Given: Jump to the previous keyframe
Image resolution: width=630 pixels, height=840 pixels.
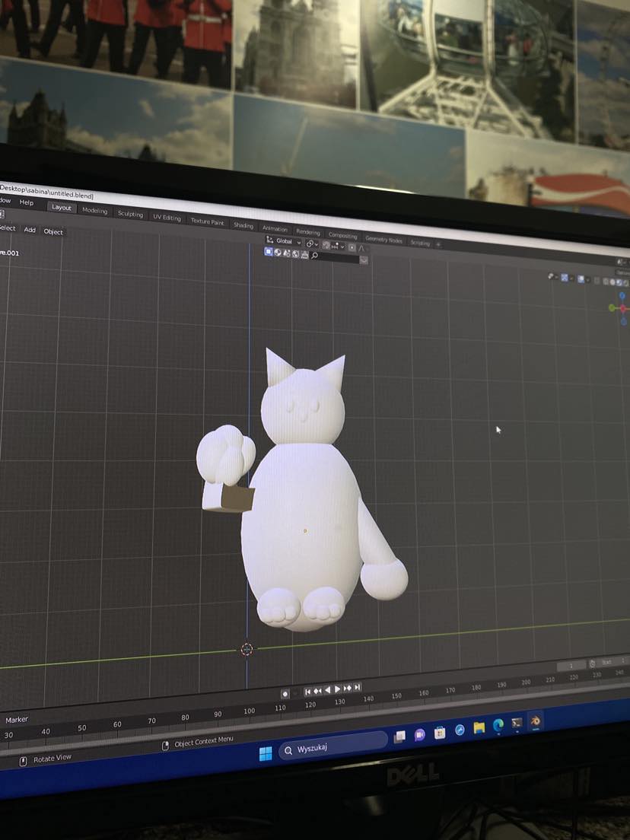Looking at the screenshot, I should [317, 691].
